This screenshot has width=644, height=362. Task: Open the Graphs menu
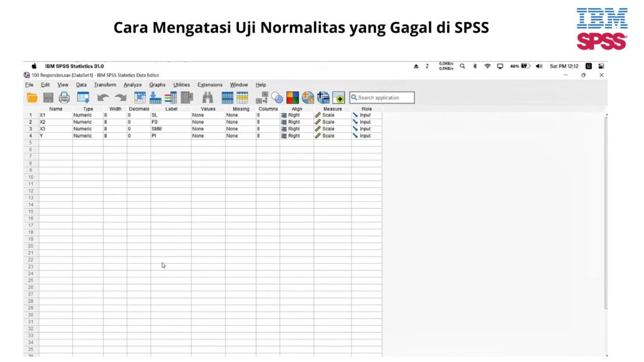pyautogui.click(x=157, y=85)
